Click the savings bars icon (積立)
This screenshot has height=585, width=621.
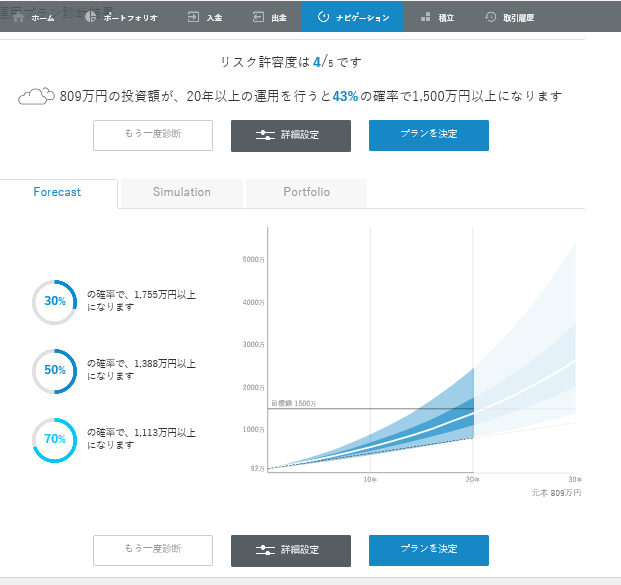425,17
